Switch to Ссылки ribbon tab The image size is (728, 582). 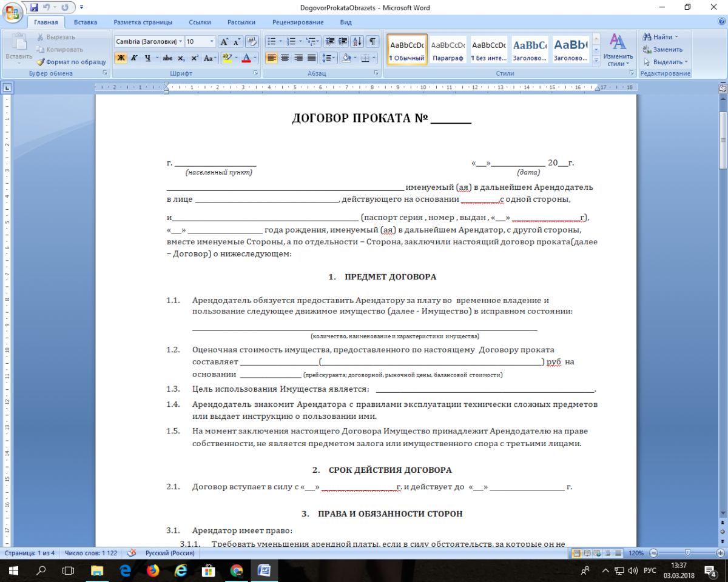(200, 22)
